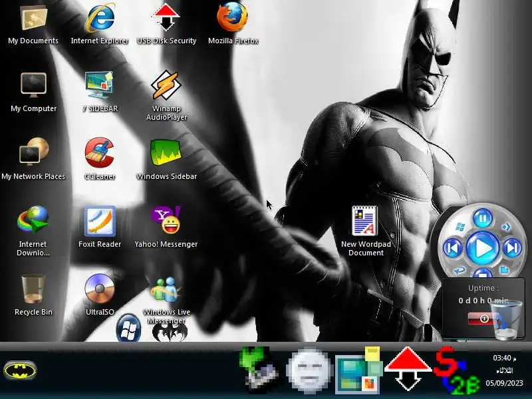Click the green device tray icon
This screenshot has width=532, height=399.
pos(259,371)
